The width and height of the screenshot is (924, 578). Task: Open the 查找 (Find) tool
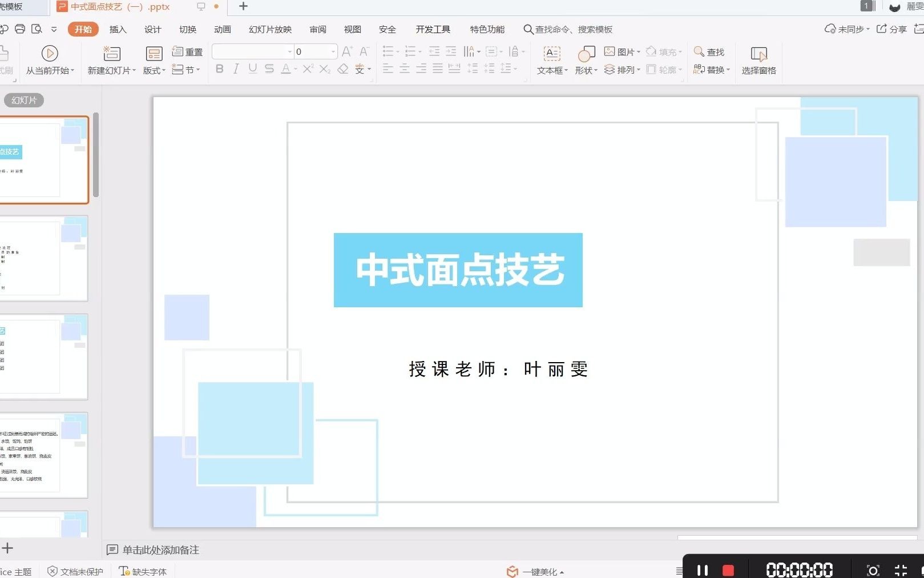pyautogui.click(x=709, y=51)
